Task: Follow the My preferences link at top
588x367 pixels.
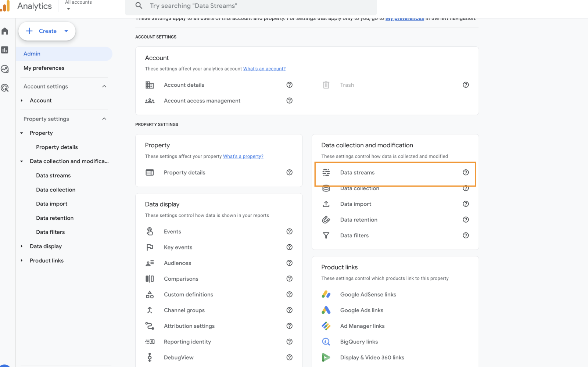Action: pos(405,19)
